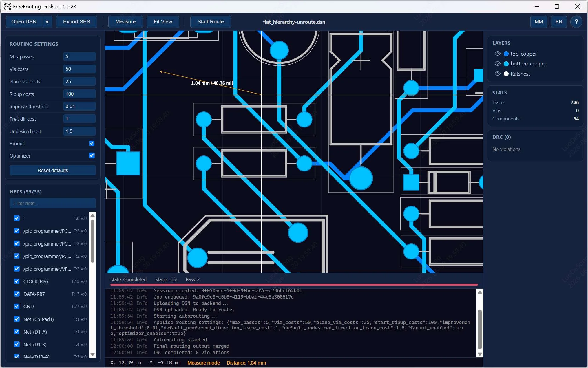This screenshot has width=588, height=368.
Task: Click nets list scroll down arrow
Action: 93,354
